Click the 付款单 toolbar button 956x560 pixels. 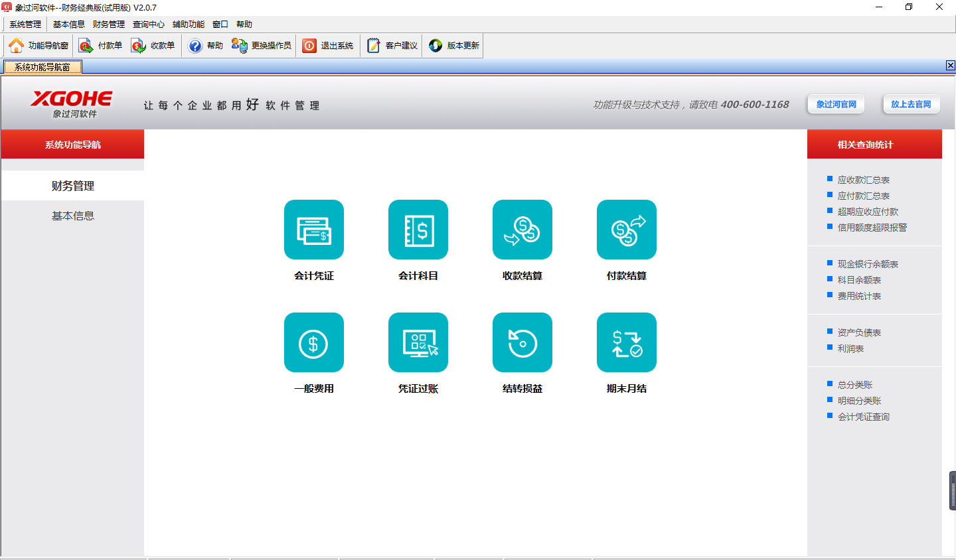(101, 46)
